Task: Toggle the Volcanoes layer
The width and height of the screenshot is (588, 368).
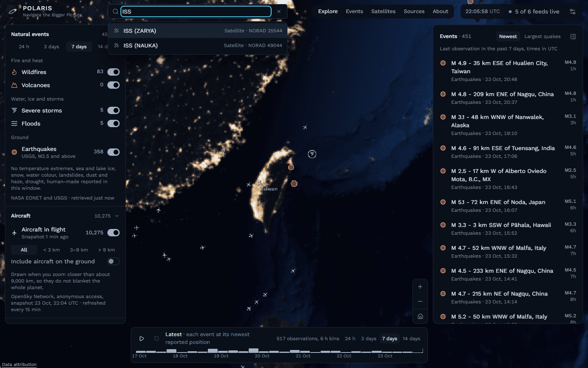Action: (x=114, y=85)
